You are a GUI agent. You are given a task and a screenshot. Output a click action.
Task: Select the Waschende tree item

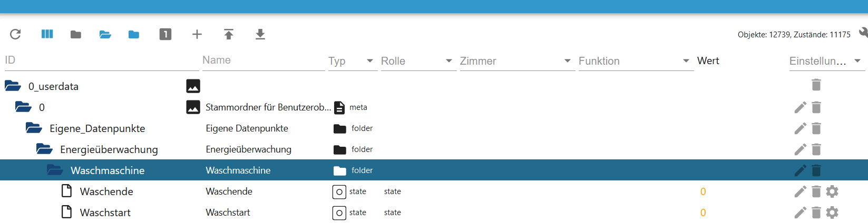[x=106, y=191]
